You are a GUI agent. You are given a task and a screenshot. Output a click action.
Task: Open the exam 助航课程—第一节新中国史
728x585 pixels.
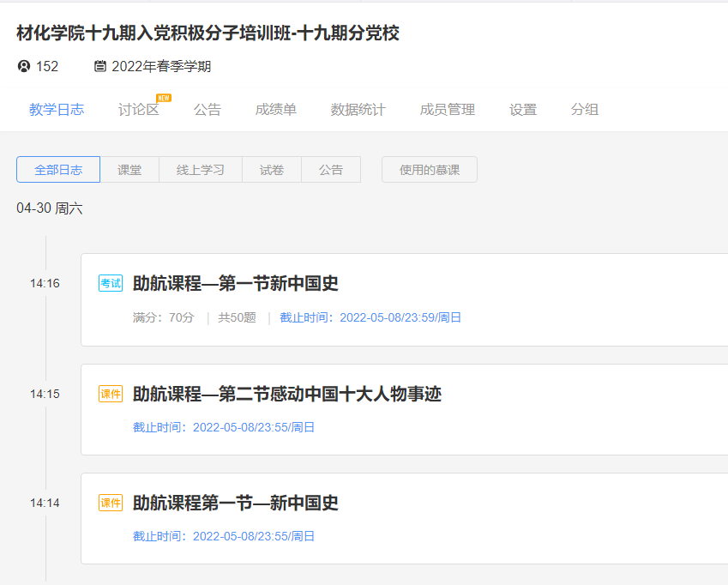pos(236,284)
